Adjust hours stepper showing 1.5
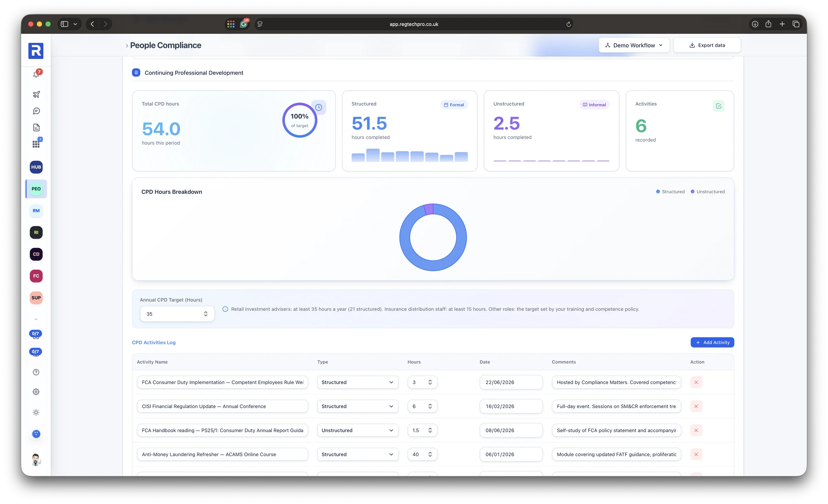The height and width of the screenshot is (504, 828). [430, 430]
